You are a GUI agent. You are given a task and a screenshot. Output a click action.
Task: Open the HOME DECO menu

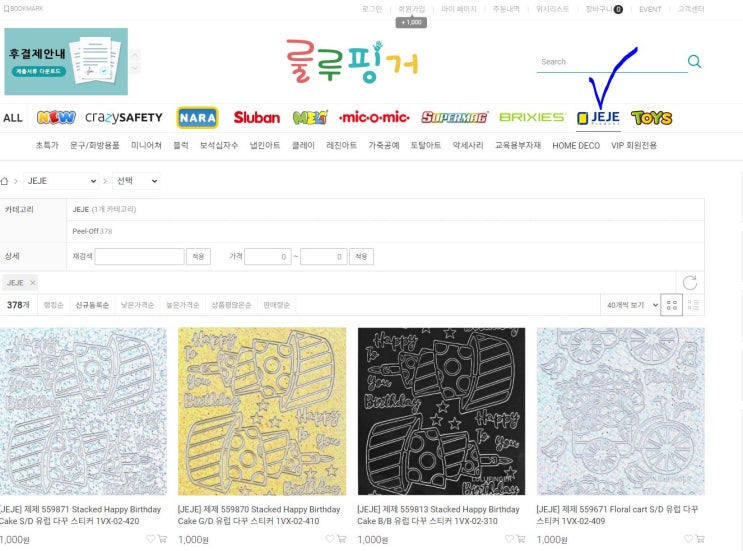pyautogui.click(x=576, y=145)
